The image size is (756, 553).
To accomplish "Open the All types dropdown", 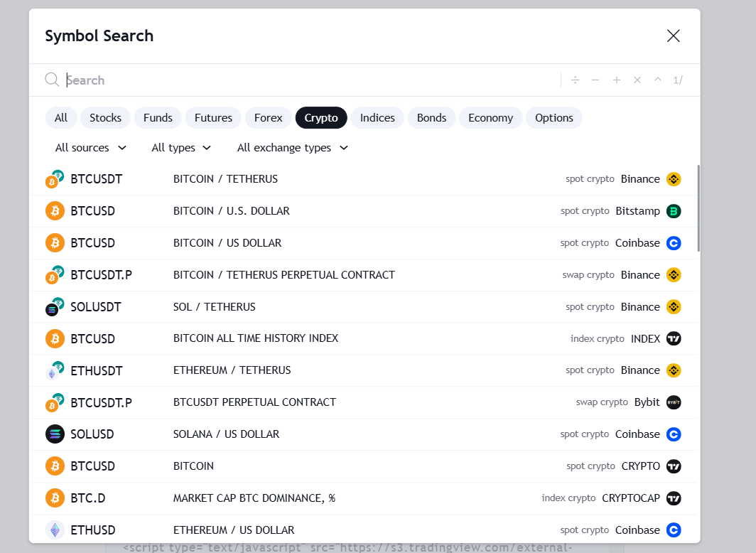I will click(181, 148).
